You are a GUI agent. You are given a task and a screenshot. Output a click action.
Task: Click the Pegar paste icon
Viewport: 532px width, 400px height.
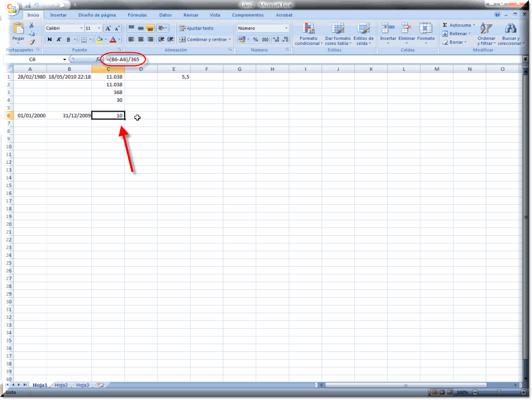(18, 30)
